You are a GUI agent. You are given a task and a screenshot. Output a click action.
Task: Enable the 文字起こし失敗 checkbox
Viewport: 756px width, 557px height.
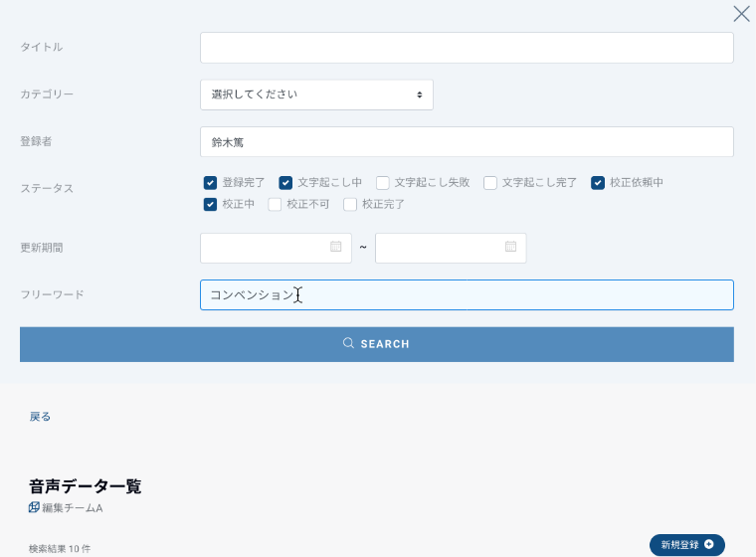point(382,183)
